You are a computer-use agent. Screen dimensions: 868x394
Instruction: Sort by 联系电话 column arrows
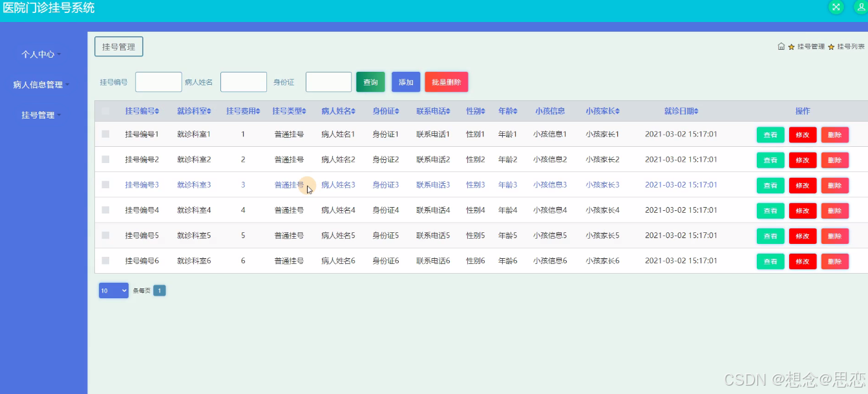(449, 111)
